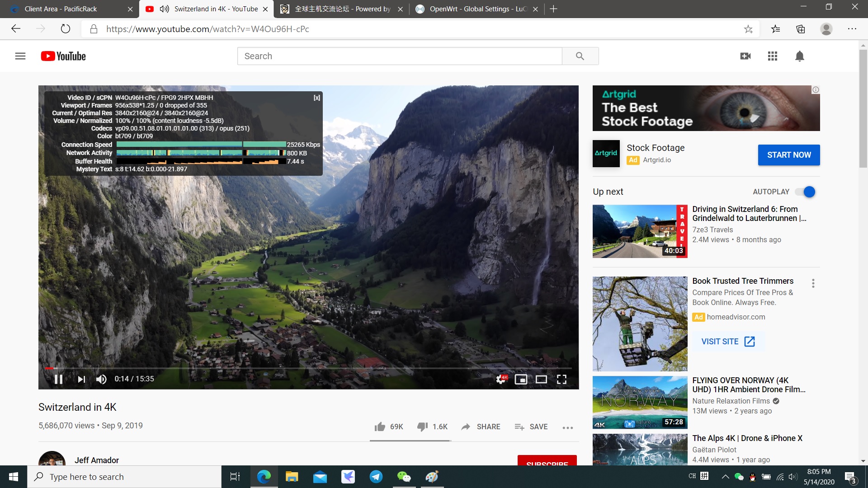
Task: Open browser settings and more menu
Action: pos(852,29)
